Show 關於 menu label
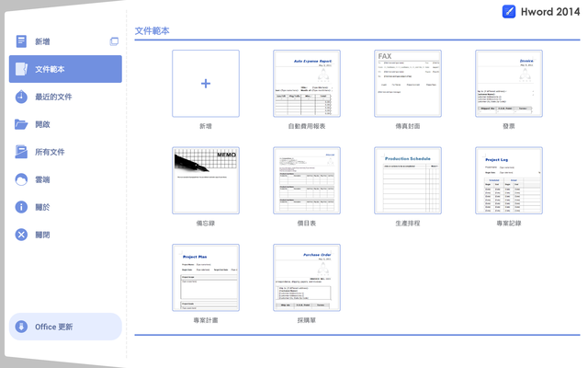 [x=42, y=207]
